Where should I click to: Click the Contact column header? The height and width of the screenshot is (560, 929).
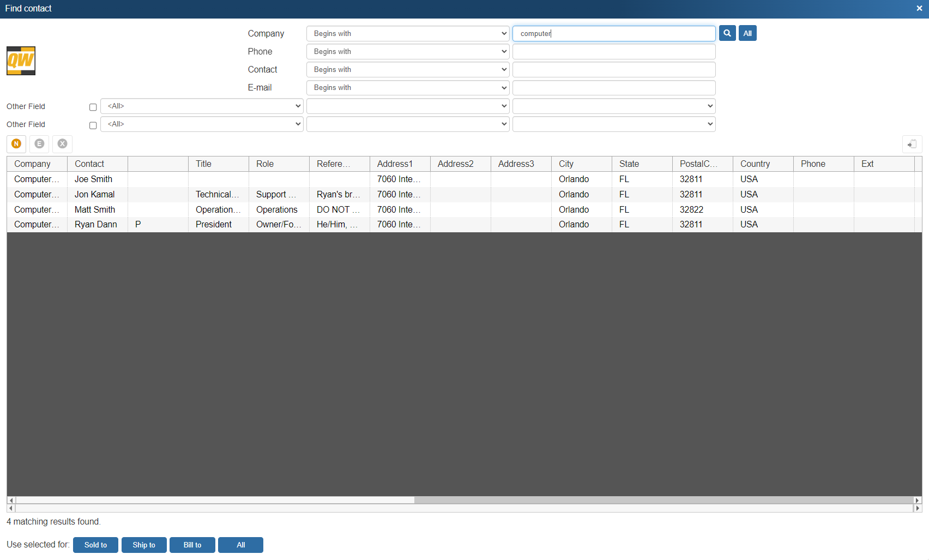[x=97, y=164]
